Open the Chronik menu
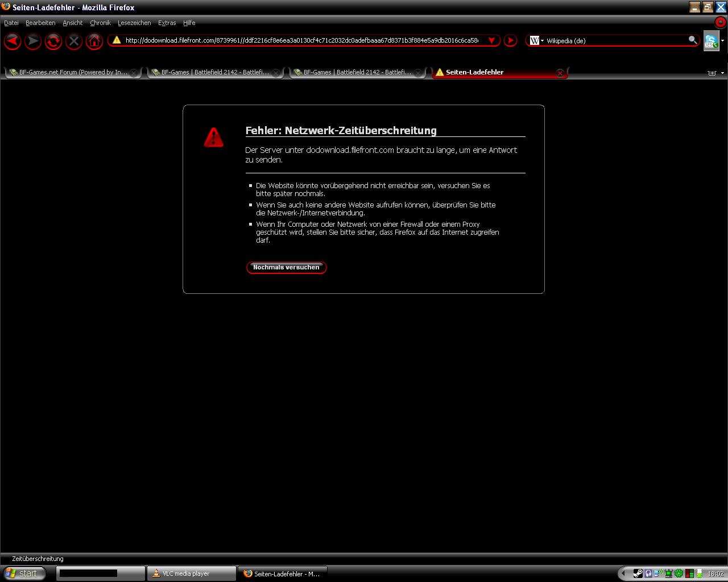The width and height of the screenshot is (728, 582). tap(100, 23)
